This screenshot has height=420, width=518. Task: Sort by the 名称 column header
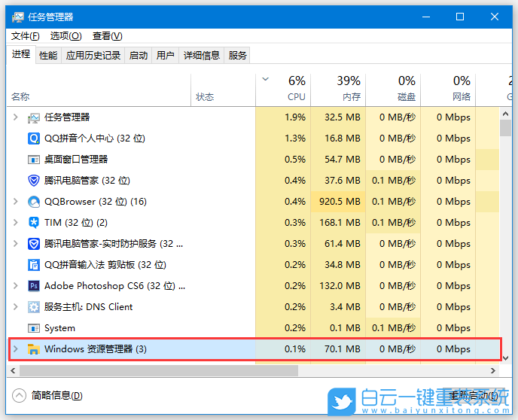pos(99,90)
